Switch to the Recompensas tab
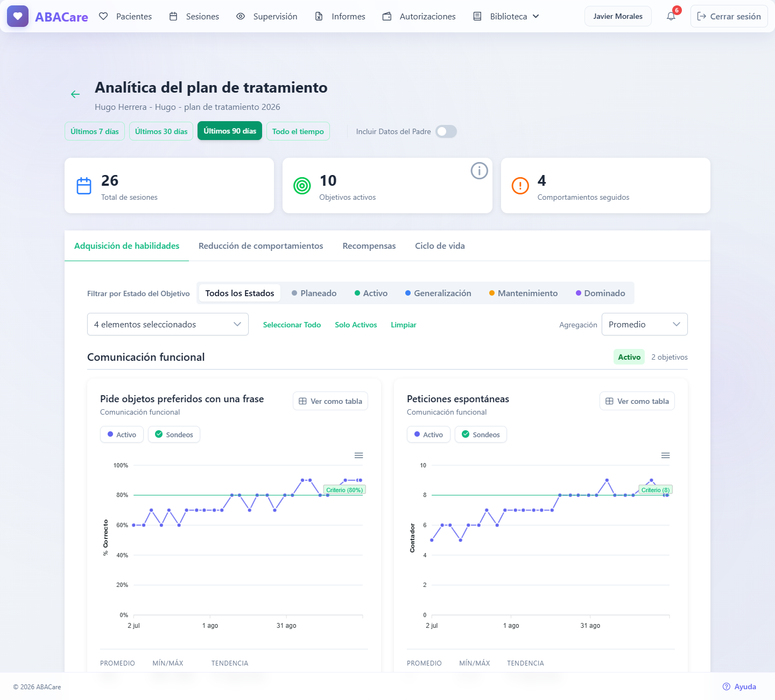This screenshot has height=700, width=775. [x=369, y=246]
